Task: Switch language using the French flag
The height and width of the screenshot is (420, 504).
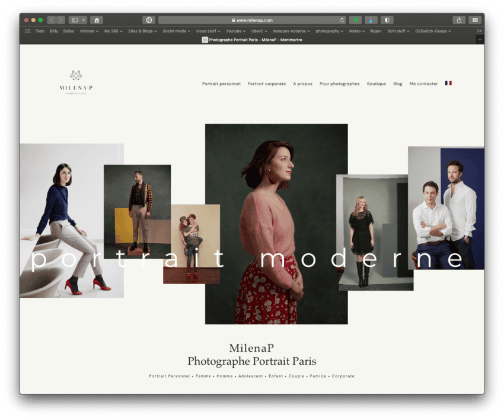Action: 448,83
